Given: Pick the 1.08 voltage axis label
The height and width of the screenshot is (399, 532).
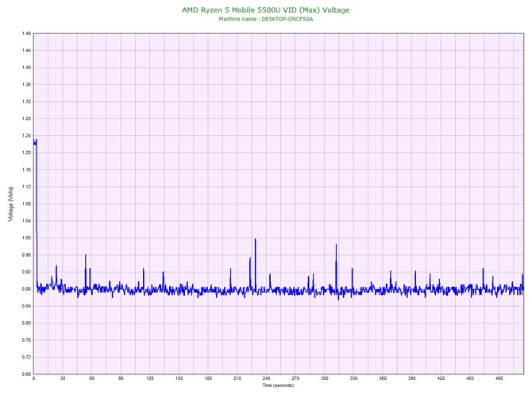Looking at the screenshot, I should click(x=26, y=204).
